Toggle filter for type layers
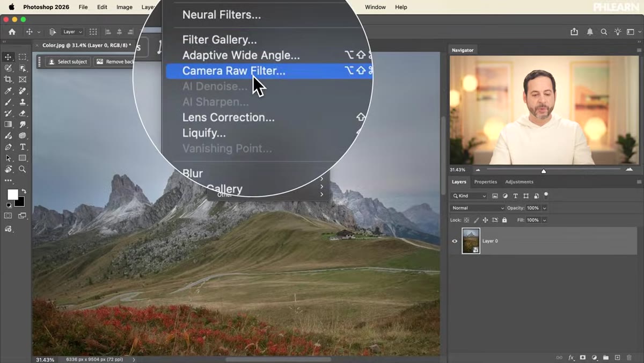 515,196
